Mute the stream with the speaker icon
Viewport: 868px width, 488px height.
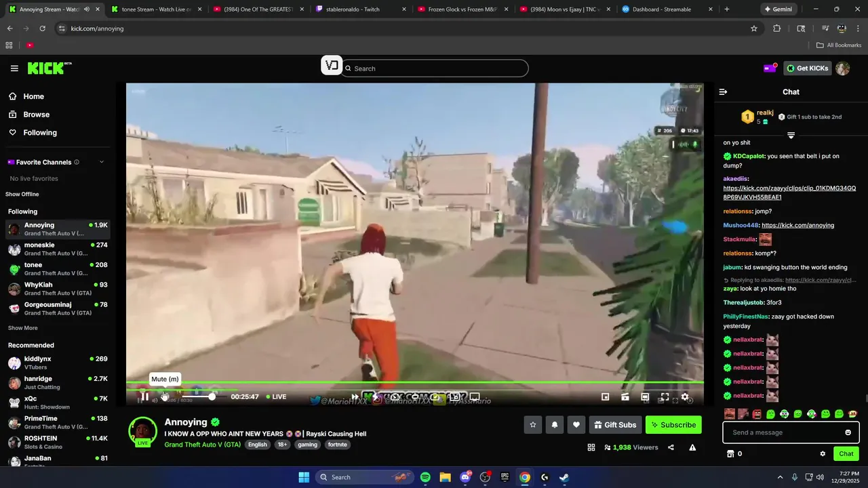(x=164, y=396)
